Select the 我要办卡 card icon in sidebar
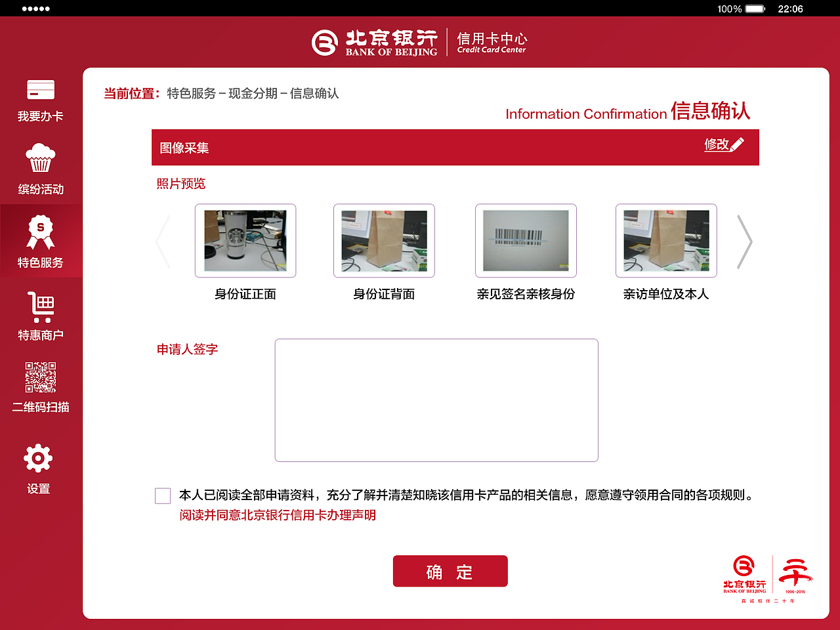 [39, 90]
